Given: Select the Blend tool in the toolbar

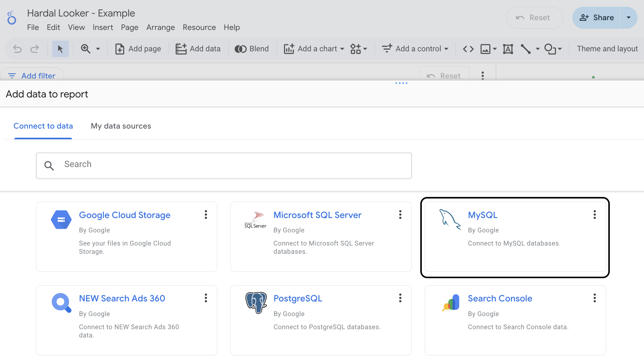Looking at the screenshot, I should coord(251,49).
